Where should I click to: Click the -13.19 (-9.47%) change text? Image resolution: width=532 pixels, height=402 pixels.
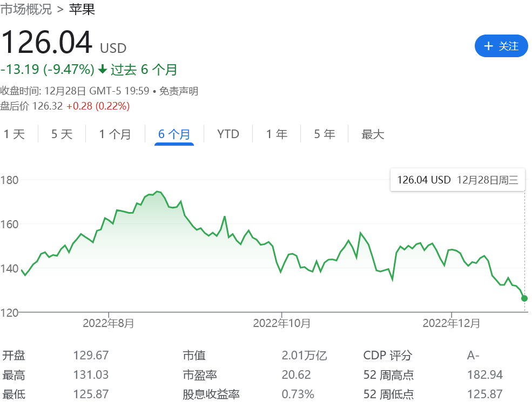click(48, 70)
